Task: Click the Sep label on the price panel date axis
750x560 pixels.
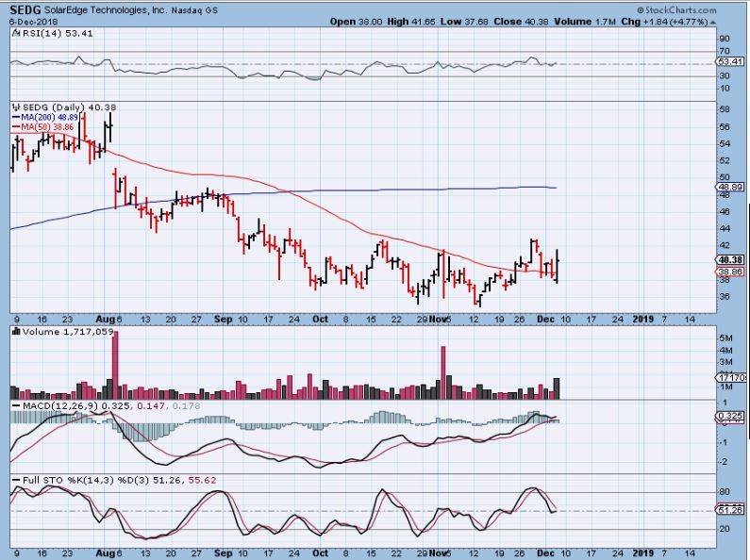Action: (x=223, y=319)
